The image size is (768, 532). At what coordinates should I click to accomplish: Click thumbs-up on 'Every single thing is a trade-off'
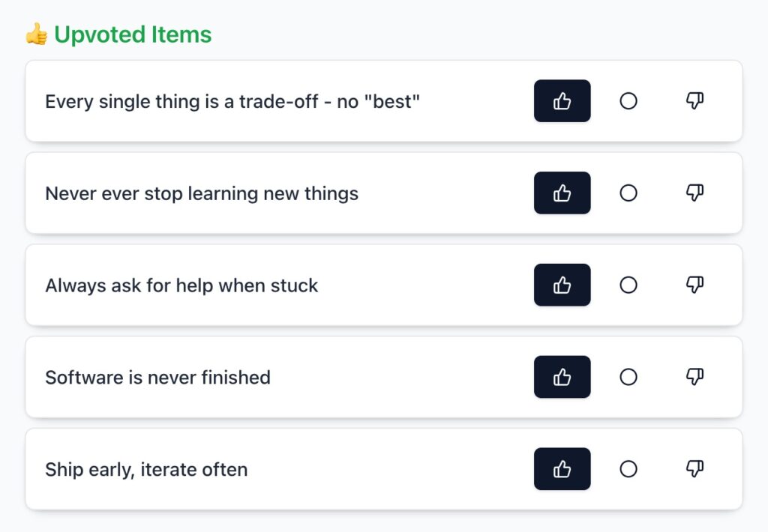coord(562,101)
